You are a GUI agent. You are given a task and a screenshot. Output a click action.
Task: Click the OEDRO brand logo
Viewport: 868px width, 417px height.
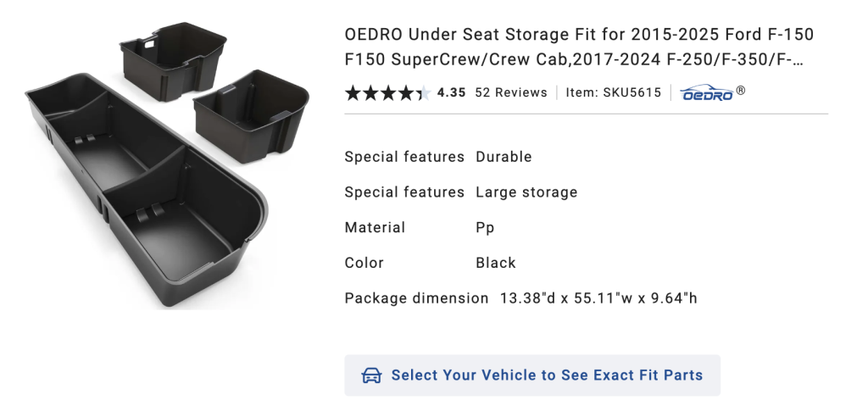(x=706, y=92)
